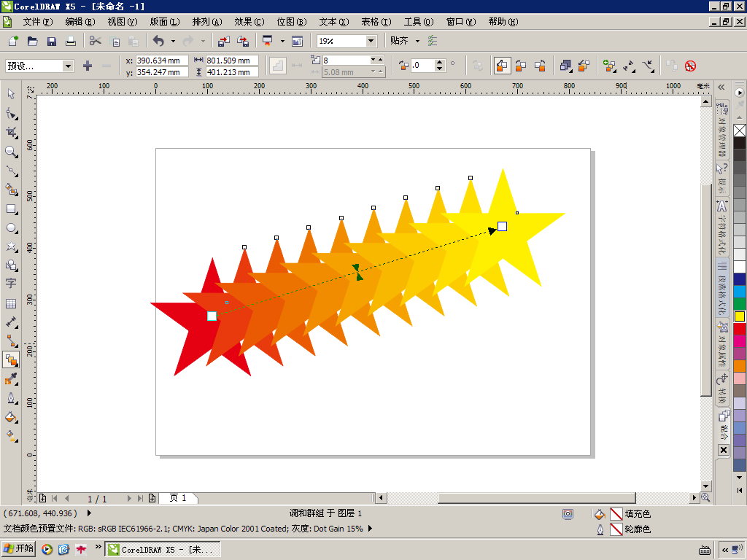
Task: Select the Interactive Fill tool
Action: coord(11,436)
